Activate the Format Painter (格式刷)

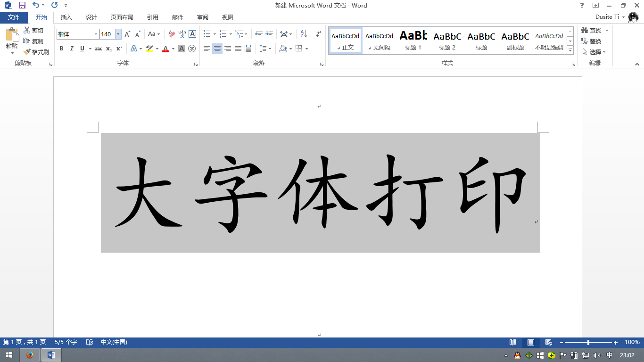36,52
